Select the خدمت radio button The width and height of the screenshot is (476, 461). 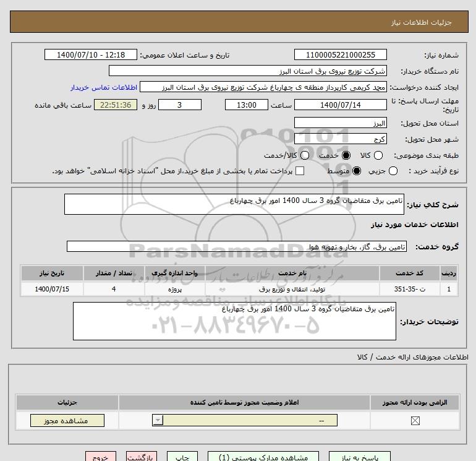[x=346, y=155]
